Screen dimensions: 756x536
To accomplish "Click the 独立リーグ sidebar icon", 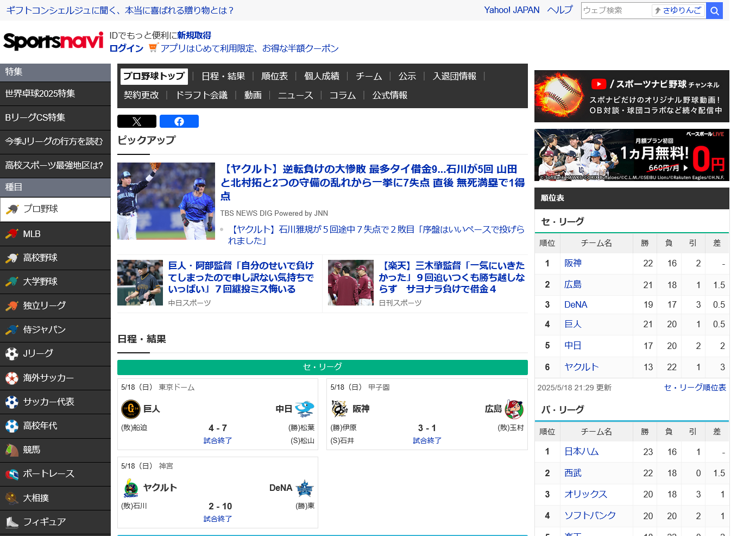I will click(x=12, y=306).
